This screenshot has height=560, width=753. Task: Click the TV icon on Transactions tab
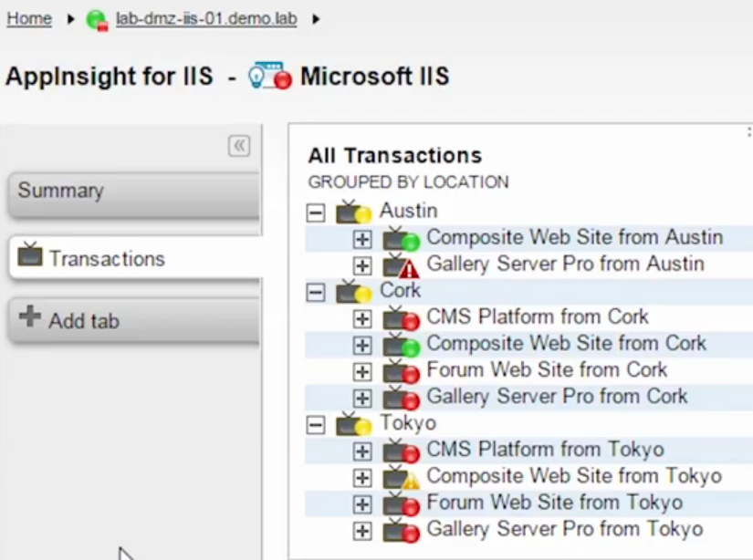coord(30,254)
